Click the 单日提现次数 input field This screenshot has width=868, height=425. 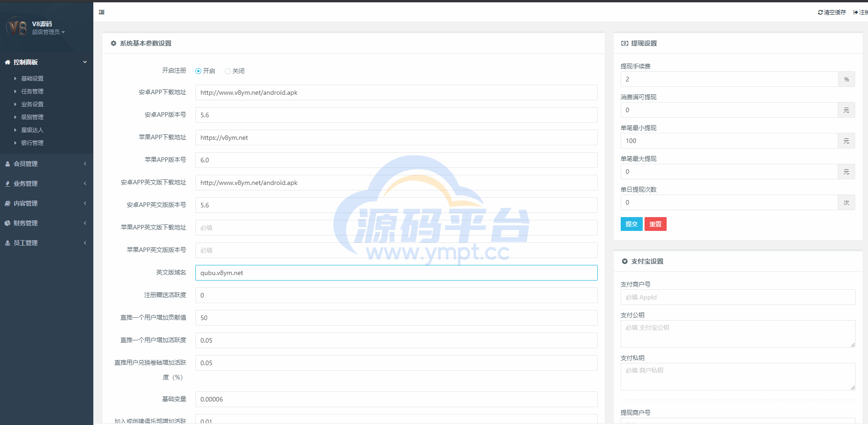pos(729,202)
